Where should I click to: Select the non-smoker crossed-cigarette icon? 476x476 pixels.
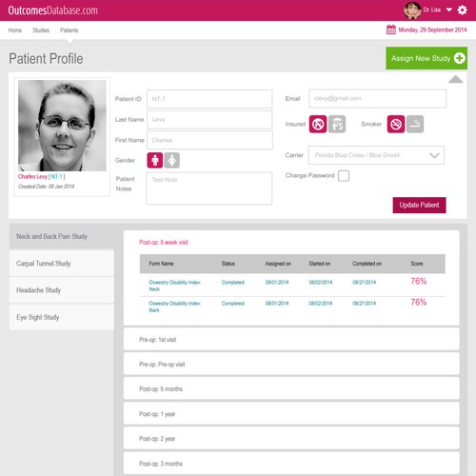tap(396, 124)
